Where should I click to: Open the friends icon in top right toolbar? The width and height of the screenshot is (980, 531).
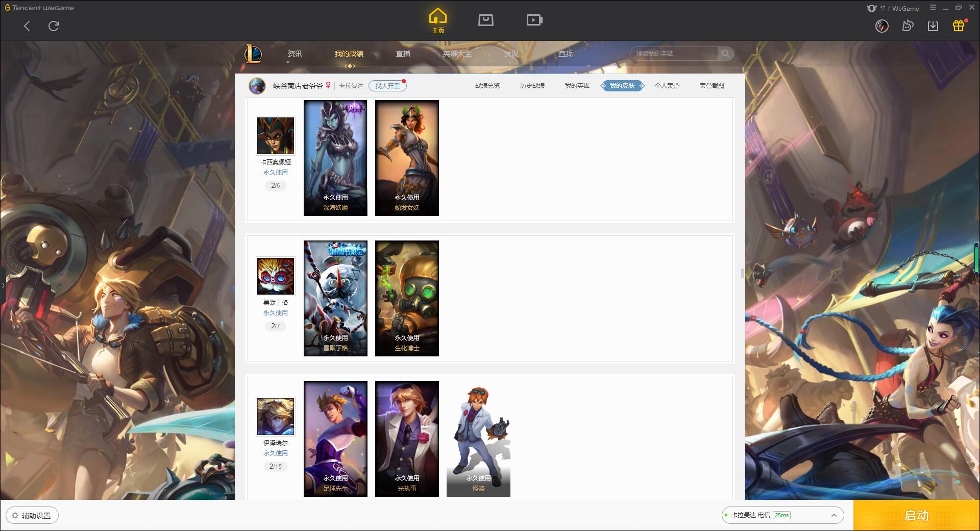[908, 26]
